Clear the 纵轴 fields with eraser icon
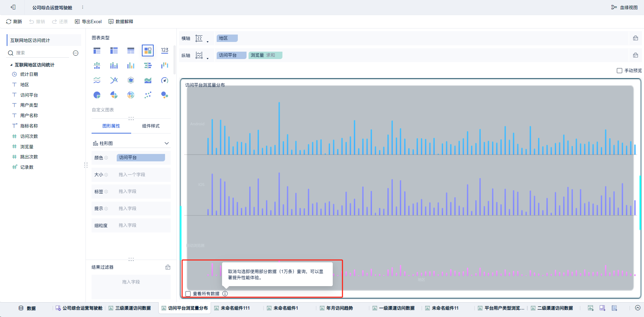The width and height of the screenshot is (644, 317). 635,55
